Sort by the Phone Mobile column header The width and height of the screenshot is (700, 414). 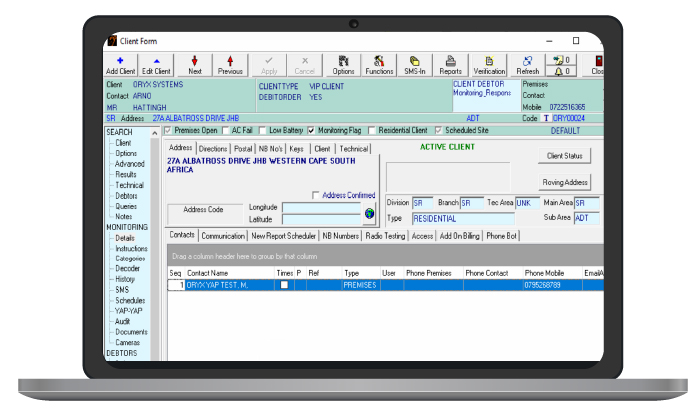[x=552, y=273]
